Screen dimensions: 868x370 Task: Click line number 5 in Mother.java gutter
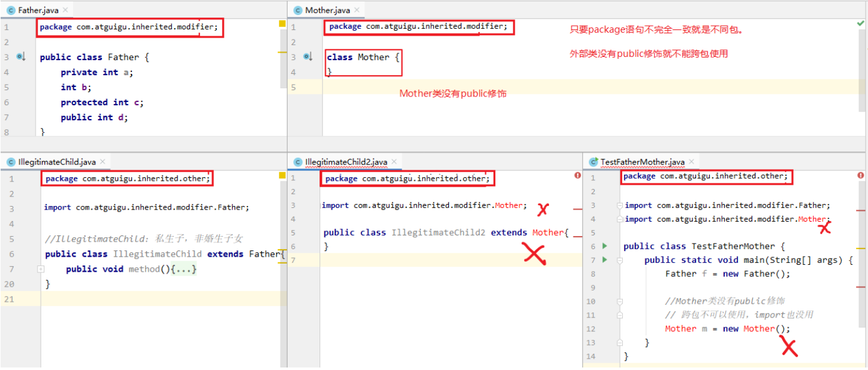(293, 88)
